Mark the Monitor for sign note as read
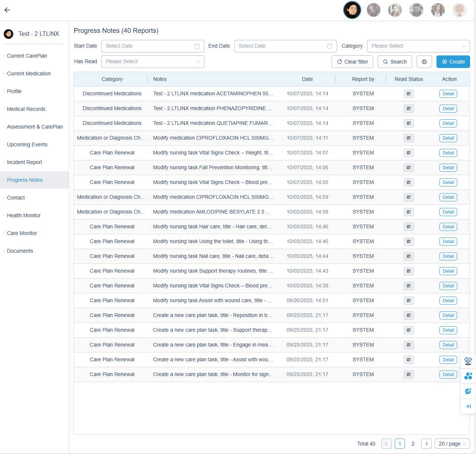476x454 pixels. tap(408, 375)
